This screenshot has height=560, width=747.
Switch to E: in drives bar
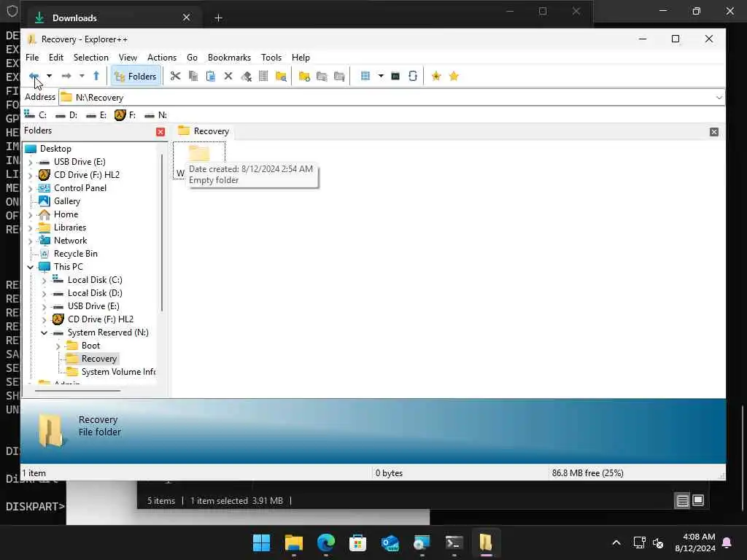coord(96,114)
